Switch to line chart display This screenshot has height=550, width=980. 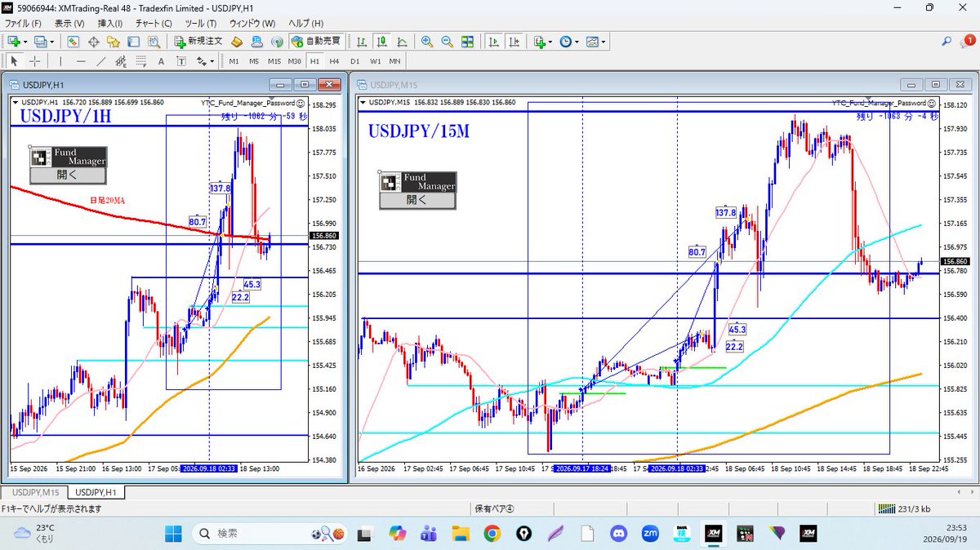coord(403,41)
